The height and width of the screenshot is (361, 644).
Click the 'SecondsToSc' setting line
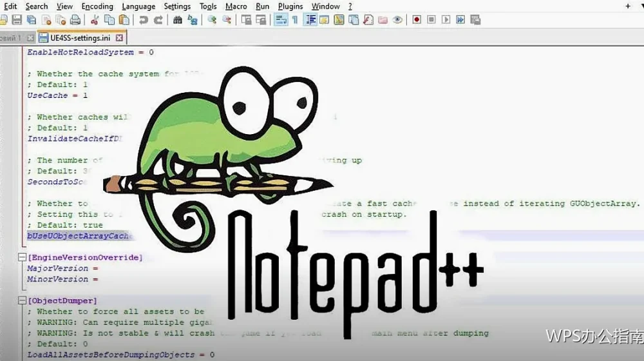click(57, 182)
